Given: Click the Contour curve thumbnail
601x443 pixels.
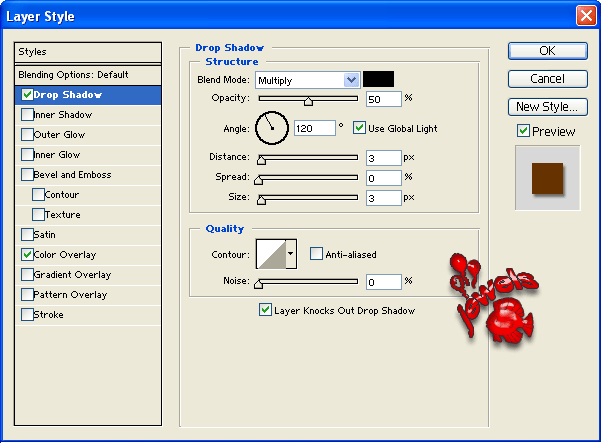Looking at the screenshot, I should click(271, 255).
